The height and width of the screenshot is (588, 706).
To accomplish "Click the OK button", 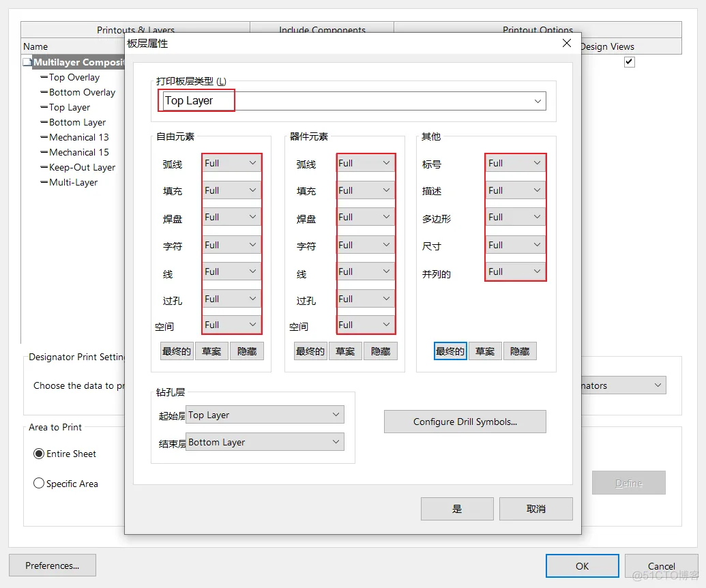I will point(581,565).
